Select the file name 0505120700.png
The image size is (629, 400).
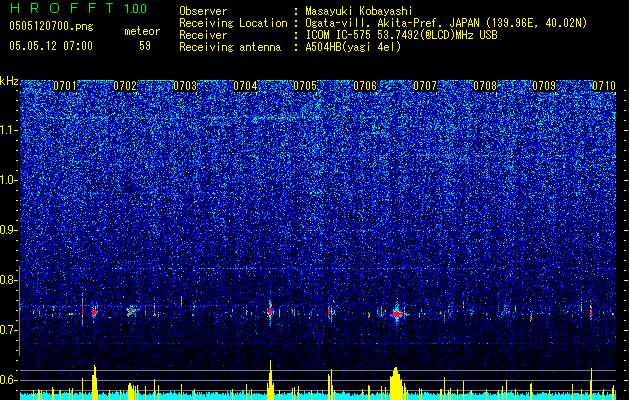(x=51, y=26)
